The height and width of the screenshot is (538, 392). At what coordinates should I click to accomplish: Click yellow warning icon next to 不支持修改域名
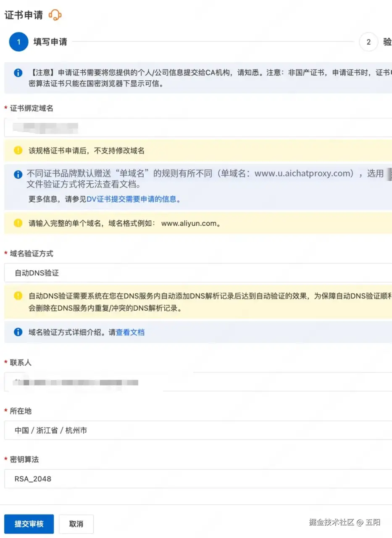18,150
